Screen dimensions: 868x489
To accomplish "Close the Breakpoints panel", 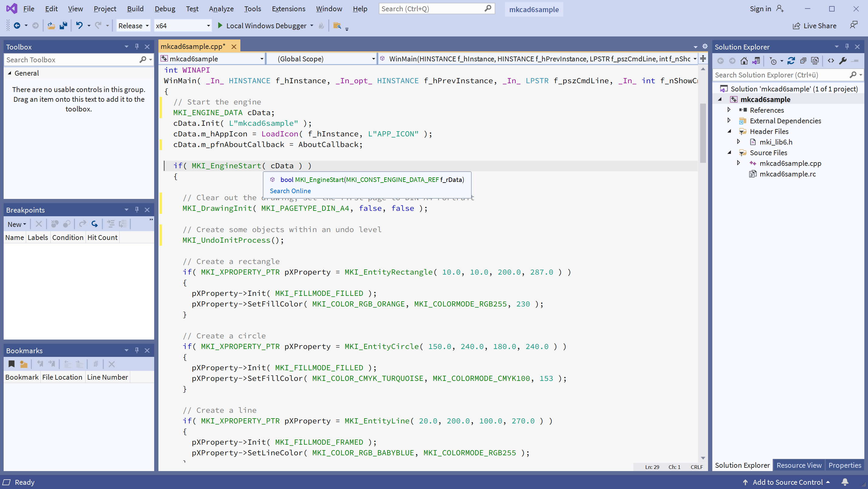I will tap(147, 210).
